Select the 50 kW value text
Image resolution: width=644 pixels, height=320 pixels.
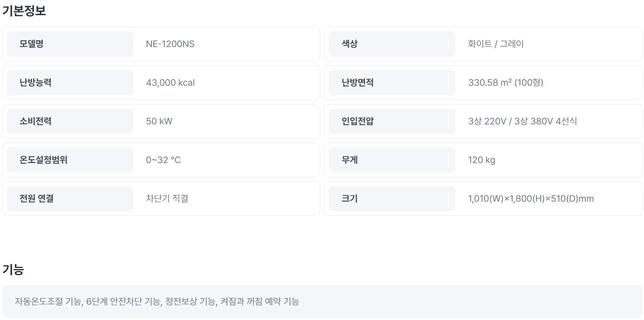(159, 121)
